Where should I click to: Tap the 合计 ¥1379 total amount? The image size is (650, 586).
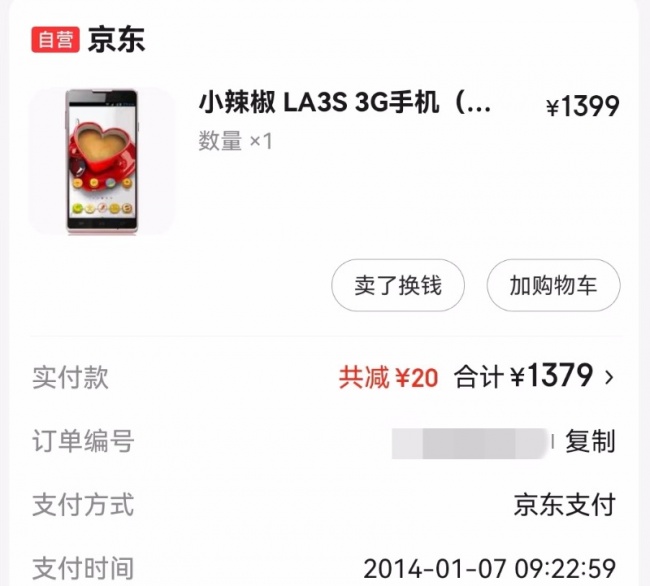click(524, 376)
